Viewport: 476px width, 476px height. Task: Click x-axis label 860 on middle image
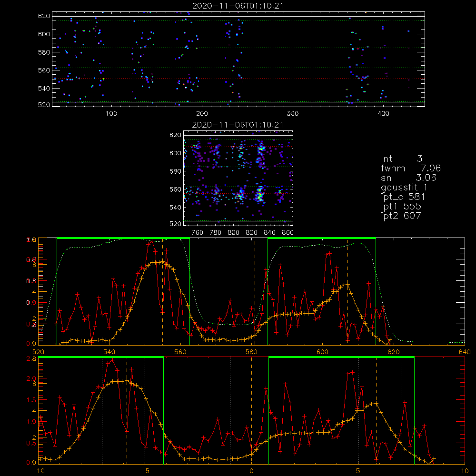288,233
